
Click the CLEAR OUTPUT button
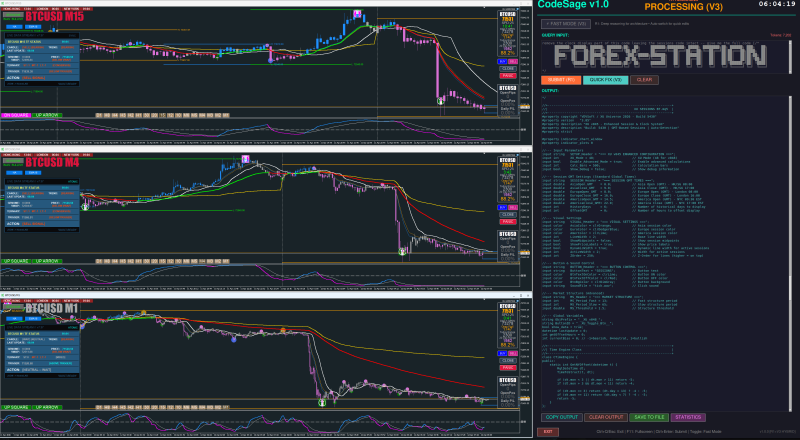pos(606,418)
